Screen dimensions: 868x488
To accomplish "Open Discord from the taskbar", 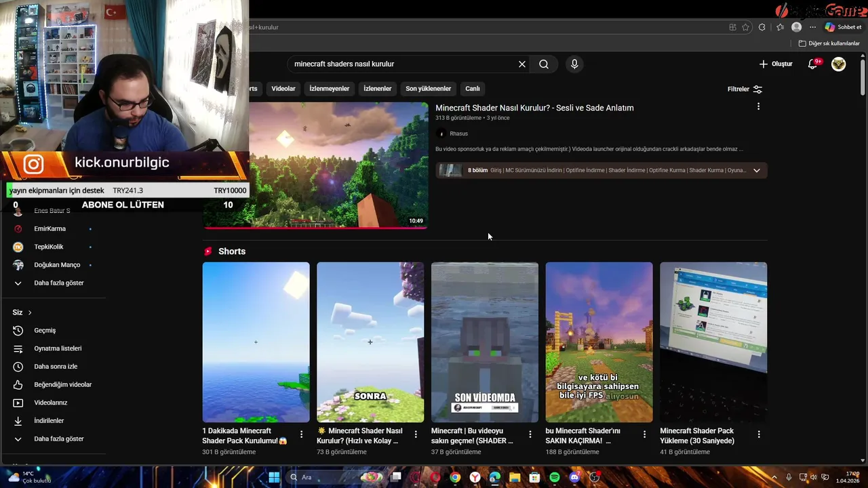I will click(575, 477).
